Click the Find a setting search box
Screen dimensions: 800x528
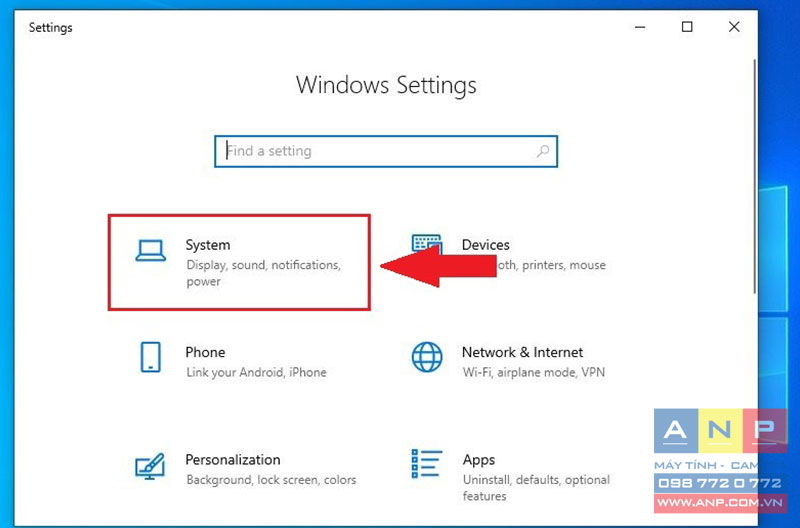(x=386, y=151)
